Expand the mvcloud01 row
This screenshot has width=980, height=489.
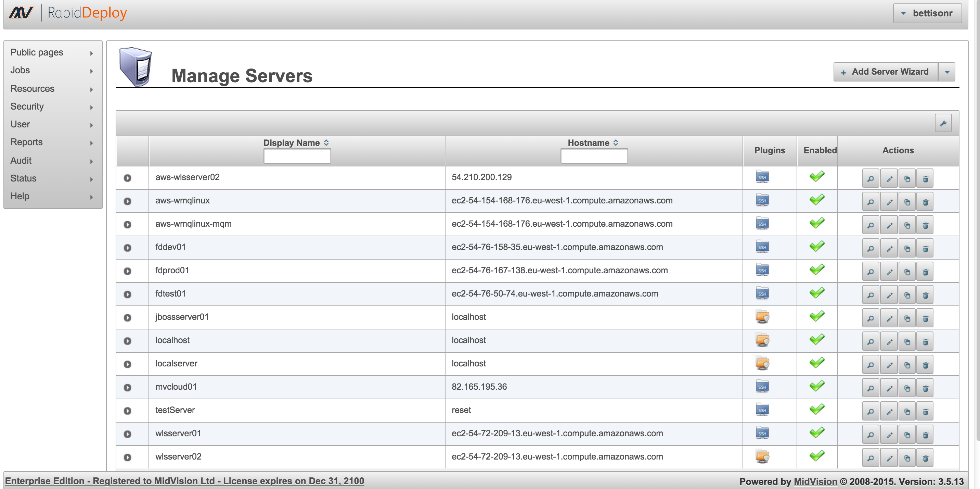(127, 387)
